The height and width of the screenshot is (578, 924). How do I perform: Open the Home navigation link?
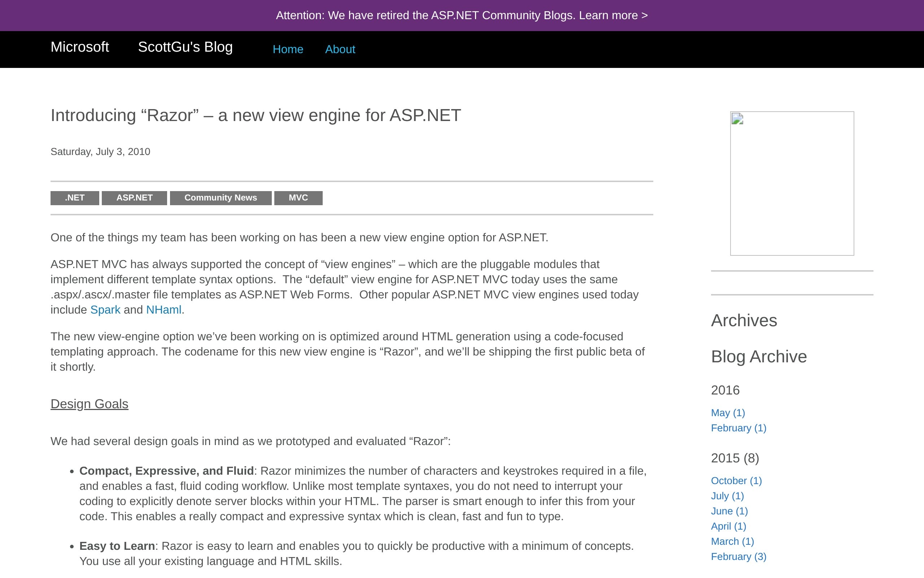click(x=288, y=49)
